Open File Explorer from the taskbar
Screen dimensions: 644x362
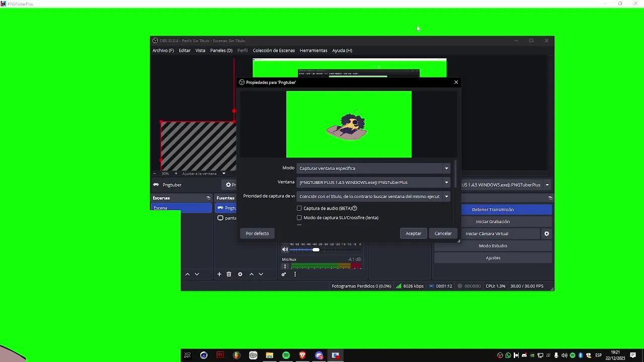[x=270, y=355]
